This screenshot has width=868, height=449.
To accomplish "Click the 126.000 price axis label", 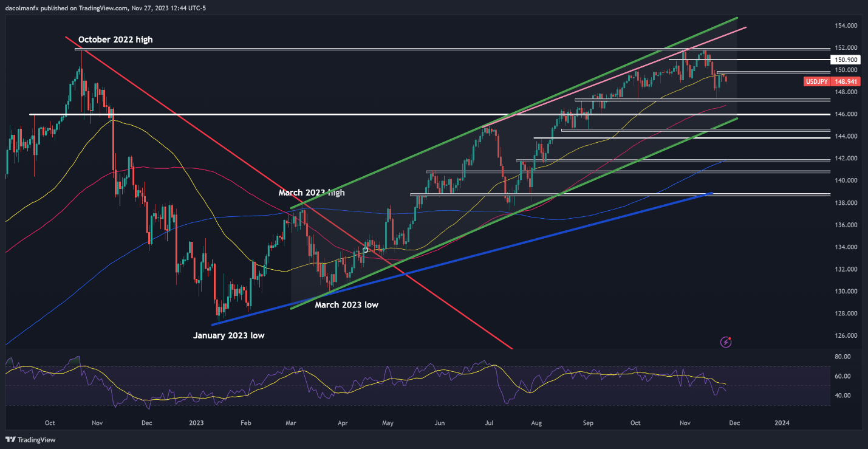I will point(845,336).
